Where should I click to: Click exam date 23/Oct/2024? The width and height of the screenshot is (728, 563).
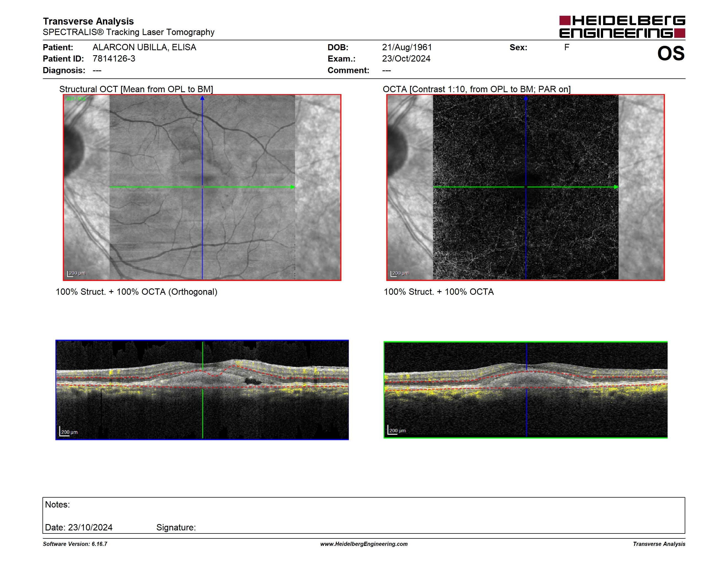(406, 59)
